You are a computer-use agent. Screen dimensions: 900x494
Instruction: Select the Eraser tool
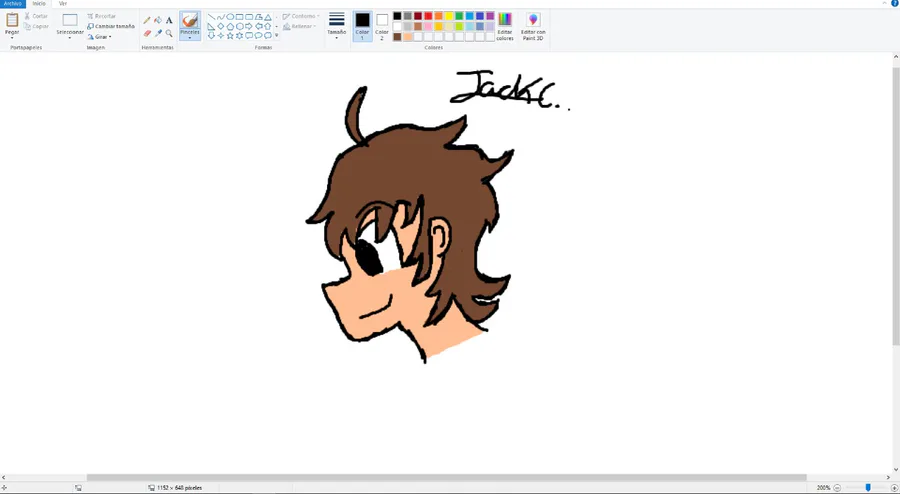[147, 33]
